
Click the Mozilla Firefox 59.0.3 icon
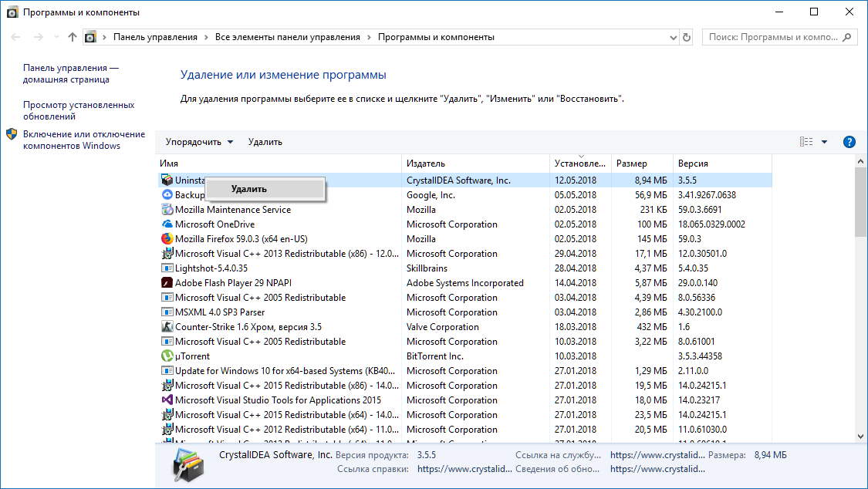point(167,238)
